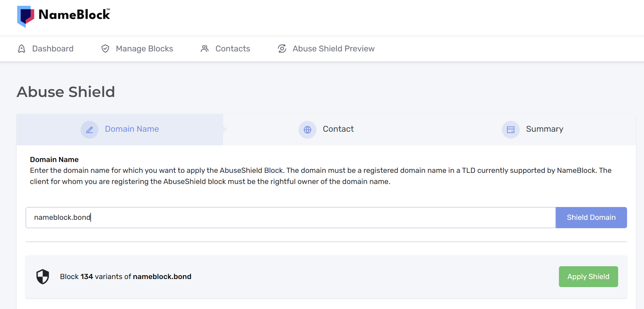The width and height of the screenshot is (644, 309).
Task: Click the Block 134 variants text
Action: coord(126,276)
